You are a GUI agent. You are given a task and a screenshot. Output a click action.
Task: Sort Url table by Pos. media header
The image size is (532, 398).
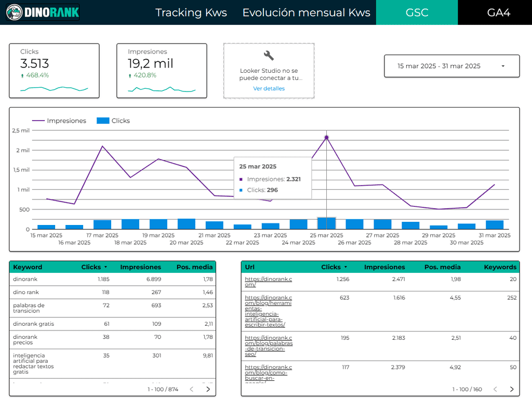point(443,267)
